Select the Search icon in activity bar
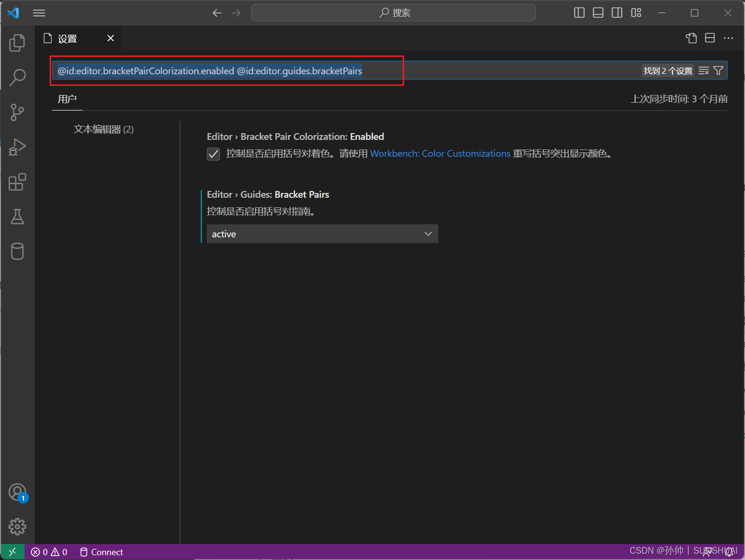Viewport: 745px width, 560px height. click(x=17, y=77)
